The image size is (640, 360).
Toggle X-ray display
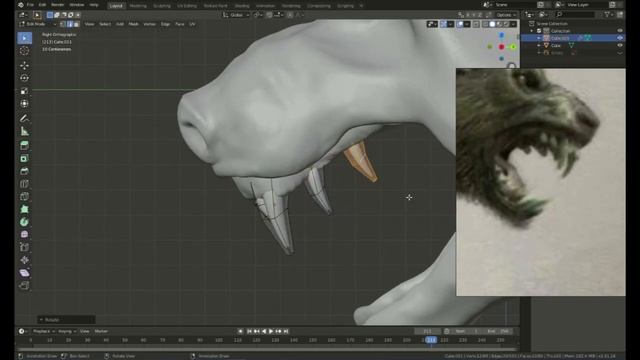pyautogui.click(x=476, y=24)
